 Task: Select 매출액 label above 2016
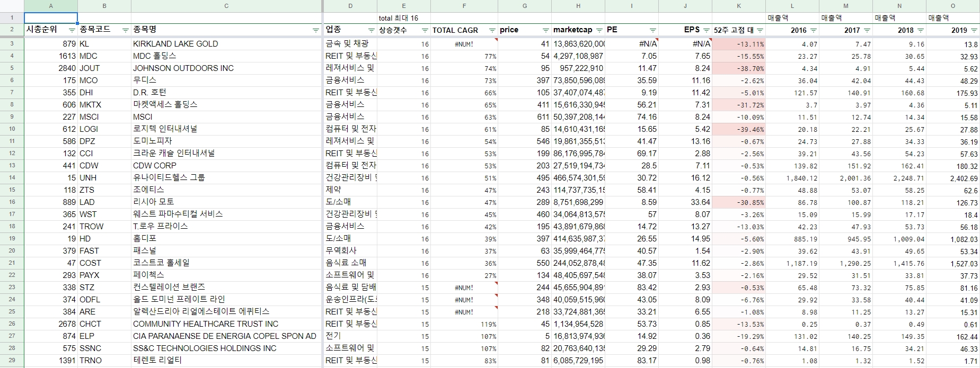click(792, 18)
